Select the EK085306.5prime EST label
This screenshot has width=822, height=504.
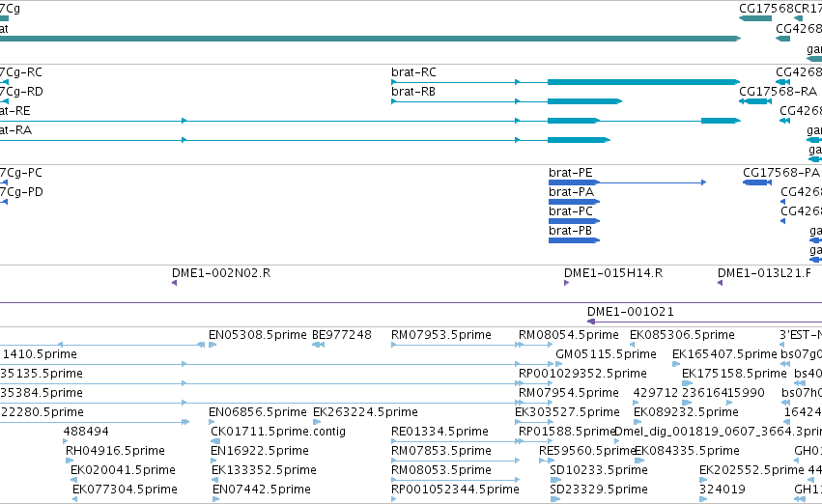tap(682, 335)
